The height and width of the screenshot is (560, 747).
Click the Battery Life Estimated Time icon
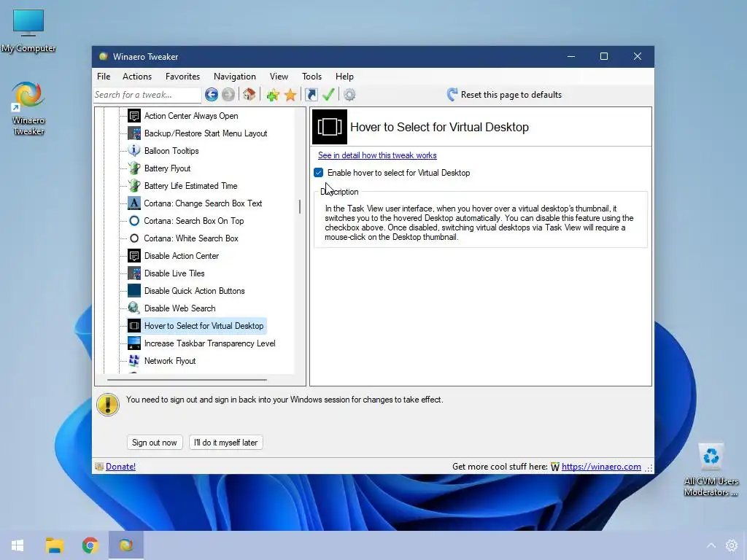pos(134,186)
